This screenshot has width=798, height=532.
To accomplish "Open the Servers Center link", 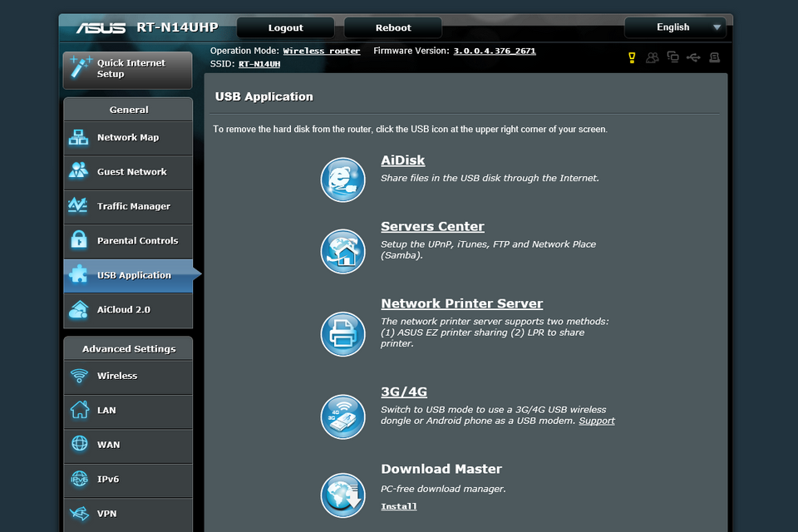I will pos(432,226).
